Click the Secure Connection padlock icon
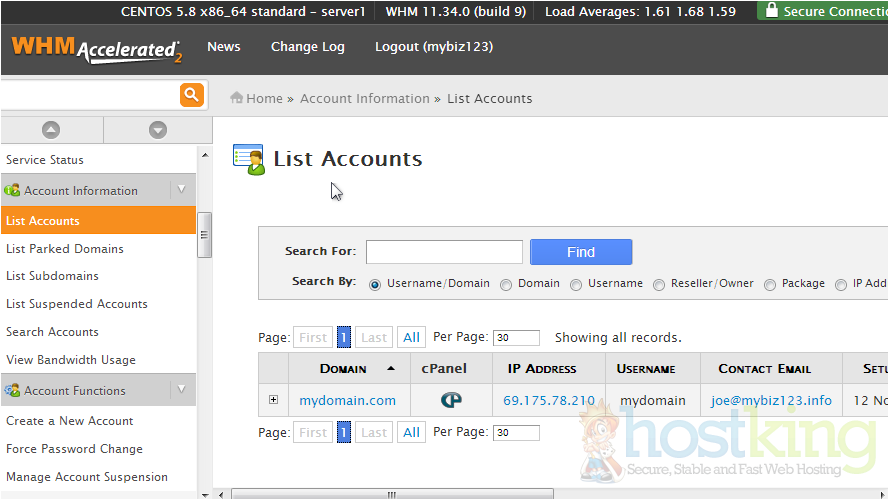The height and width of the screenshot is (500, 889). [771, 11]
